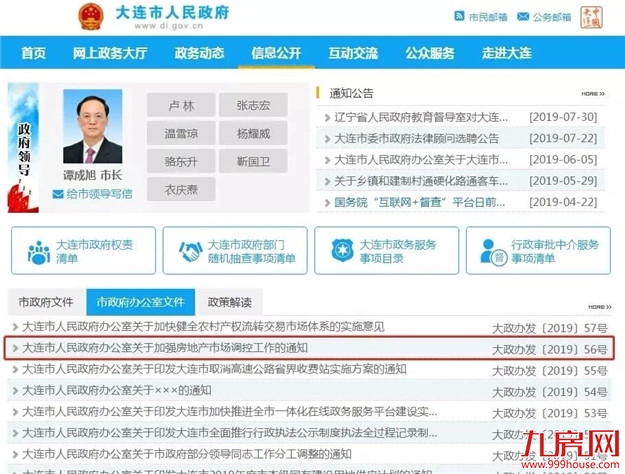Click arrow bullet beside 法律顾问选聘公告

327,139
